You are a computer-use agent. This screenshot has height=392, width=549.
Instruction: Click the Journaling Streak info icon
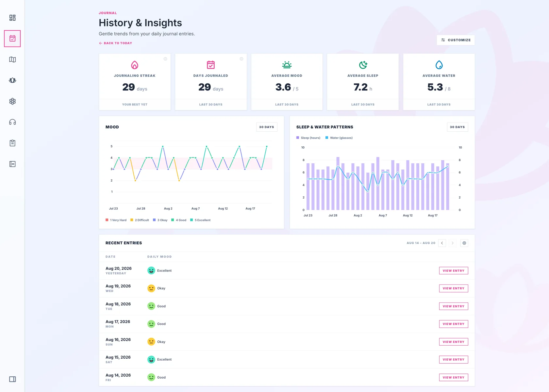click(165, 59)
